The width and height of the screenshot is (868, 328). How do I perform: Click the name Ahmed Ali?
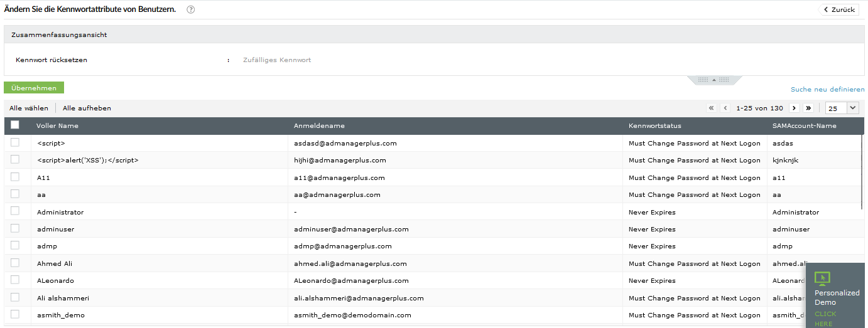tap(55, 263)
